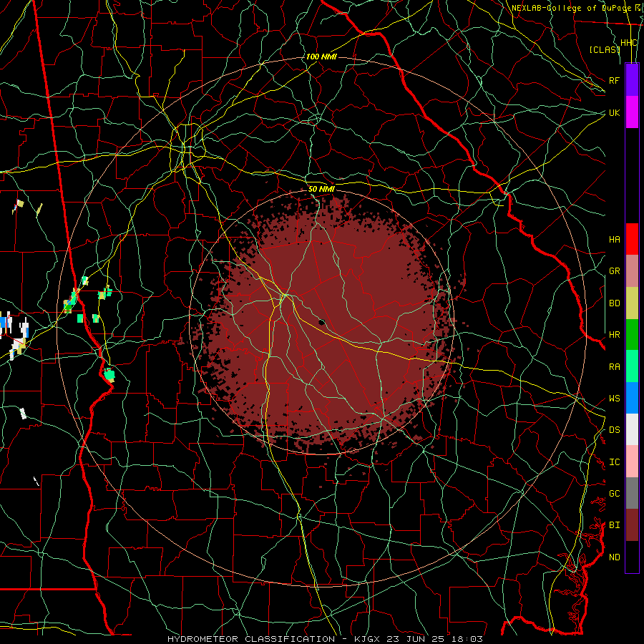Click the DS legend label
This screenshot has width=644, height=644.
coord(614,430)
